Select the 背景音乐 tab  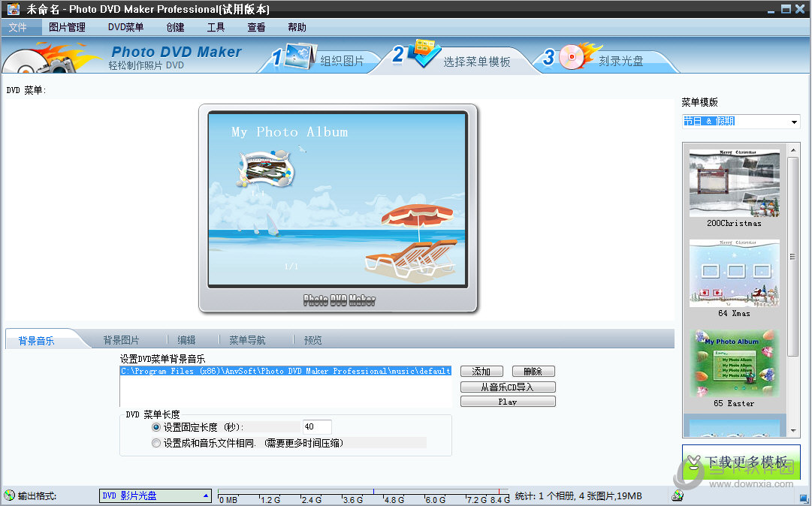click(x=36, y=340)
